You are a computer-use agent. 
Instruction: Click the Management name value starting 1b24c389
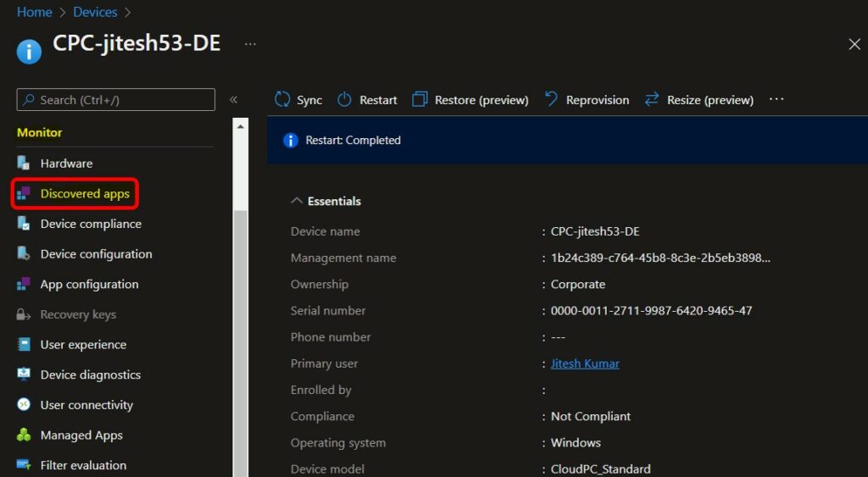660,258
